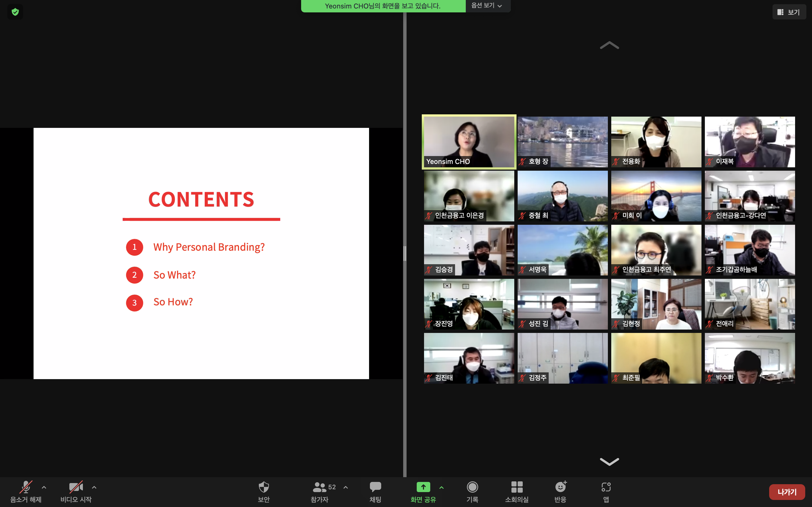Click the divider handle between slide and gallery
The image size is (812, 507).
[x=405, y=253]
